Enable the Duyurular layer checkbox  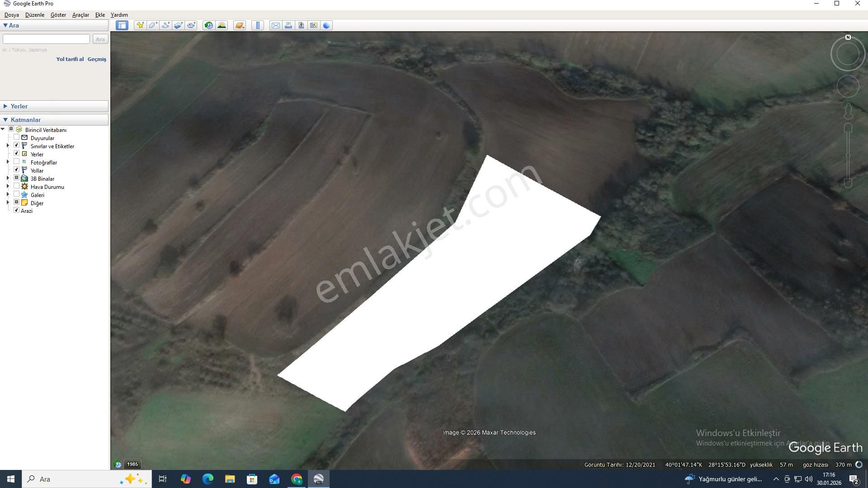17,137
